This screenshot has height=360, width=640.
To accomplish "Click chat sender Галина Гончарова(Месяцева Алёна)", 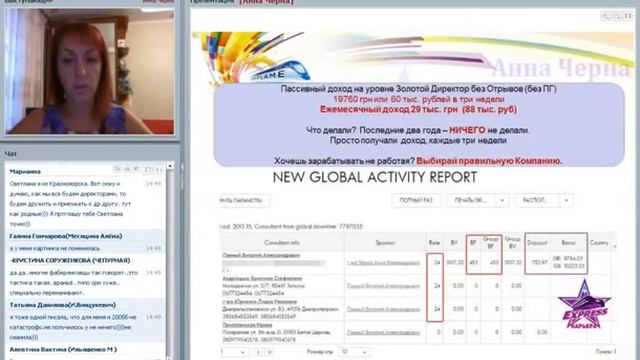I will [66, 236].
